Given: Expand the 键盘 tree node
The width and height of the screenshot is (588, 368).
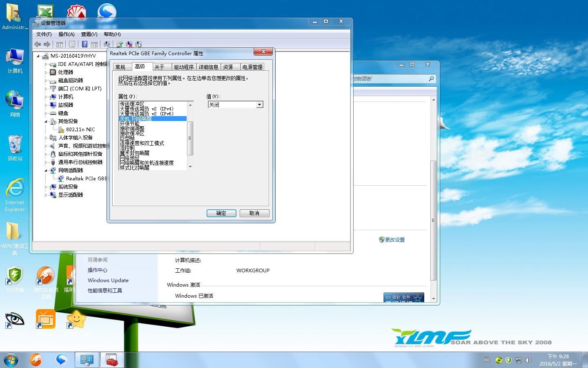Looking at the screenshot, I should pos(46,113).
